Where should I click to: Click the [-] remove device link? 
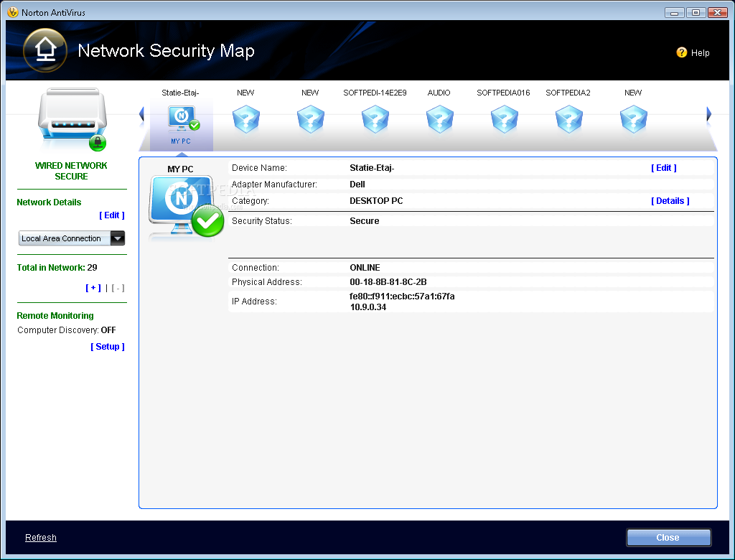118,288
